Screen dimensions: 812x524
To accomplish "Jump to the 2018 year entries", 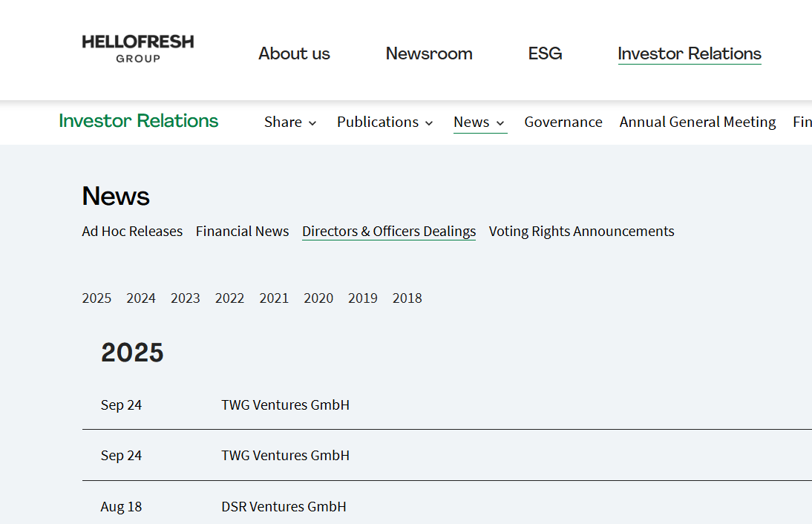I will (x=407, y=298).
